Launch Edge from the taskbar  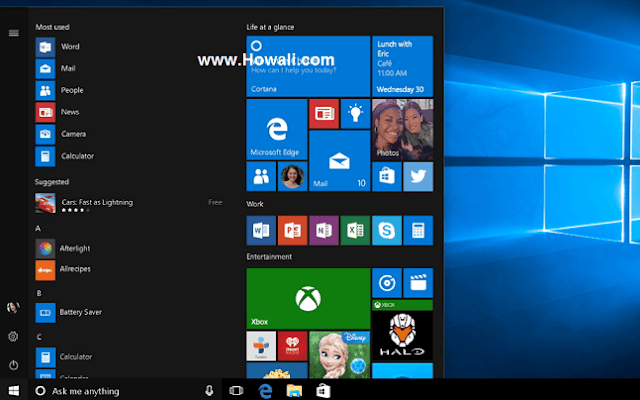(265, 391)
